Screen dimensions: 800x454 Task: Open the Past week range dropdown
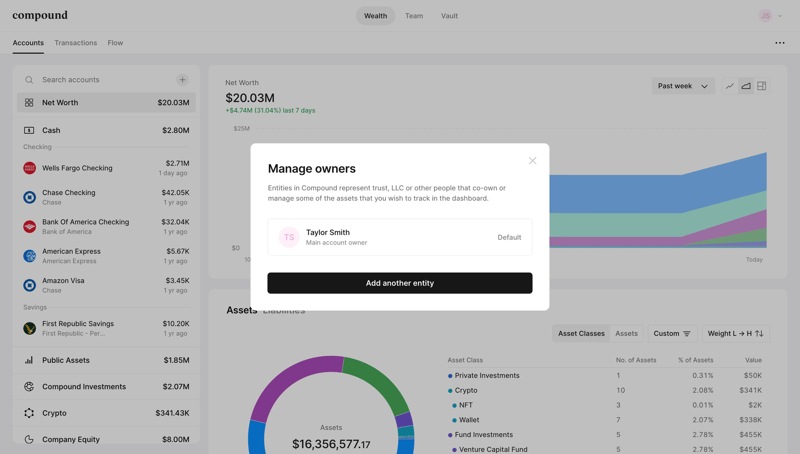[683, 86]
